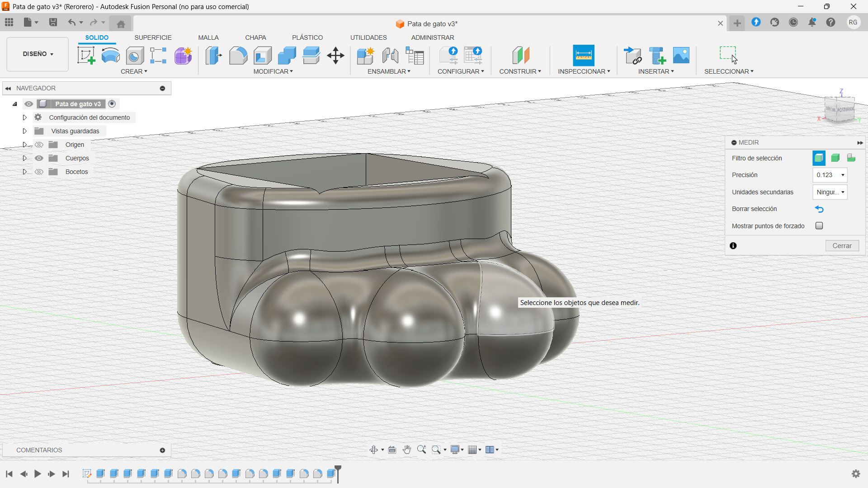The image size is (868, 488).
Task: Enable Mostrar puntos de forzado checkbox
Action: tap(819, 226)
